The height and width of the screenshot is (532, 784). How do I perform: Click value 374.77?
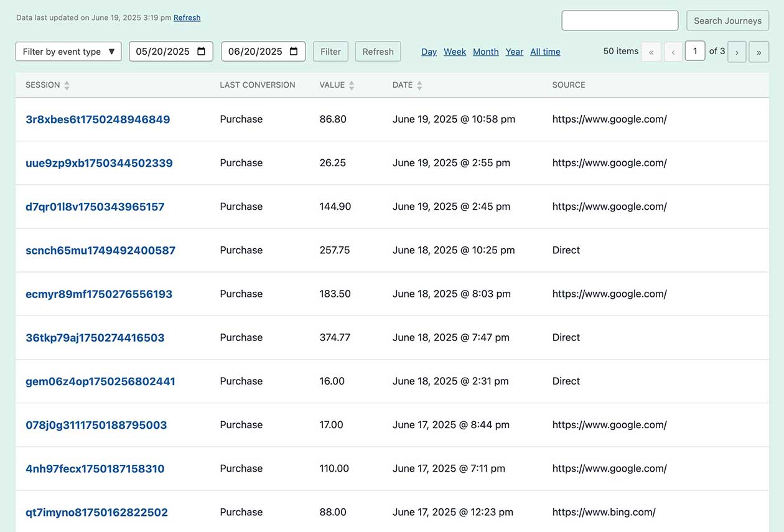[x=335, y=337]
